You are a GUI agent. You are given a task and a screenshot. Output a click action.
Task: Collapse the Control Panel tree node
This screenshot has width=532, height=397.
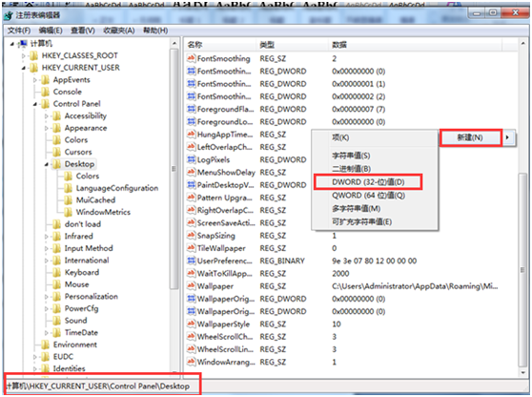pos(34,104)
